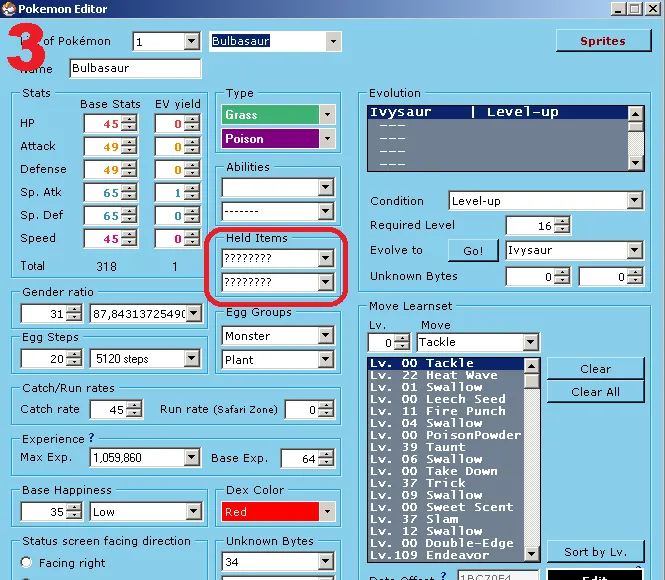
Task: Click the move Lv. stepper
Action: [402, 343]
